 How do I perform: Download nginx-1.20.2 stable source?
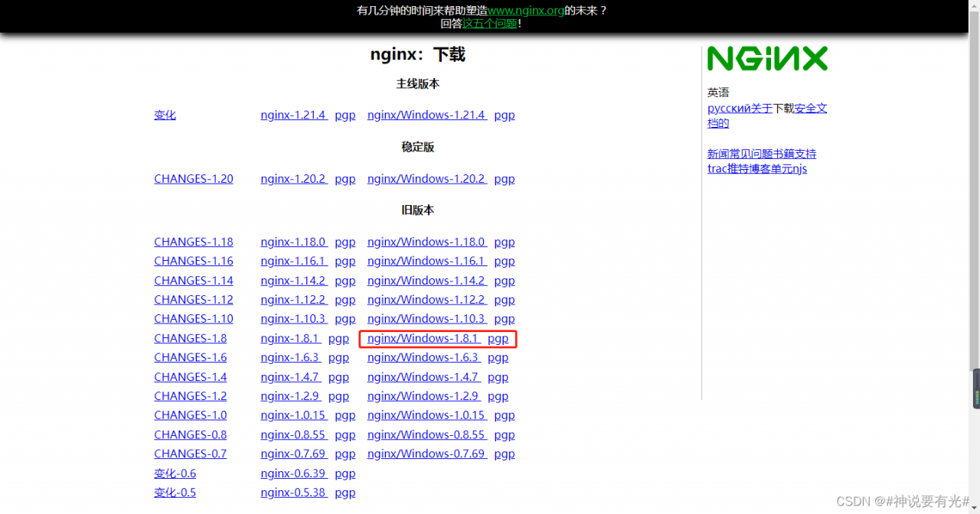(294, 178)
